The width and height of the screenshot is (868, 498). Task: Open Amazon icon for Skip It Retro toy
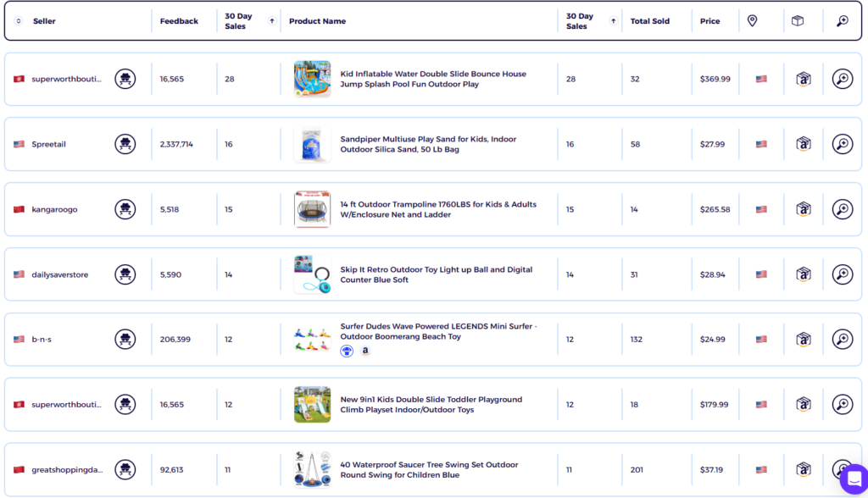coord(804,274)
